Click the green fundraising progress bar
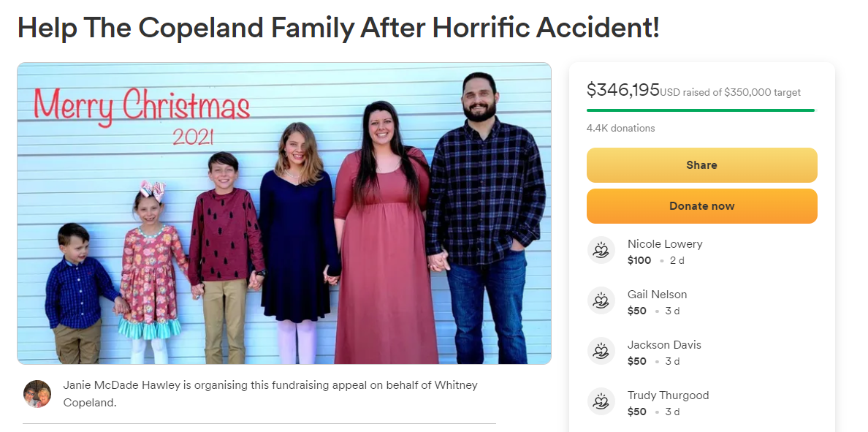 [700, 110]
